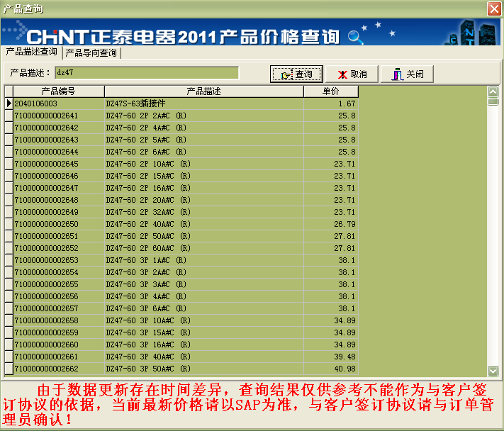Select product number 710000000002652
This screenshot has width=504, height=431.
(59, 248)
